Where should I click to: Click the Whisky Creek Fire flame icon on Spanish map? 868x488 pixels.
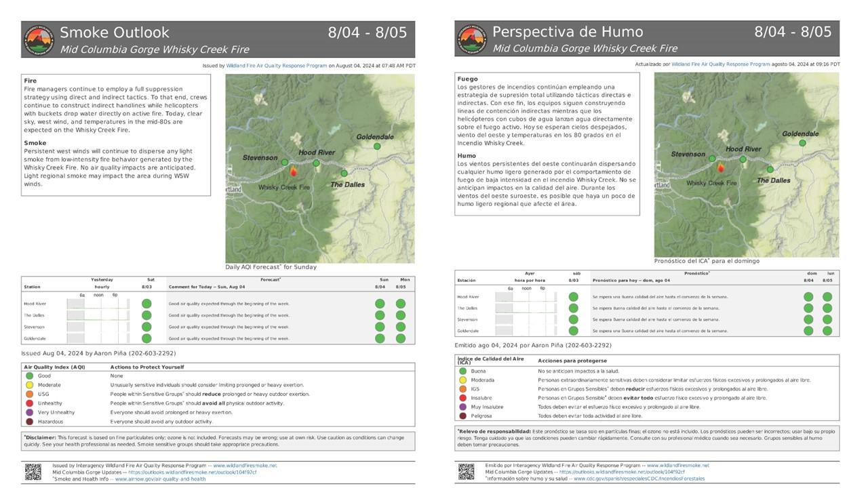pyautogui.click(x=720, y=167)
